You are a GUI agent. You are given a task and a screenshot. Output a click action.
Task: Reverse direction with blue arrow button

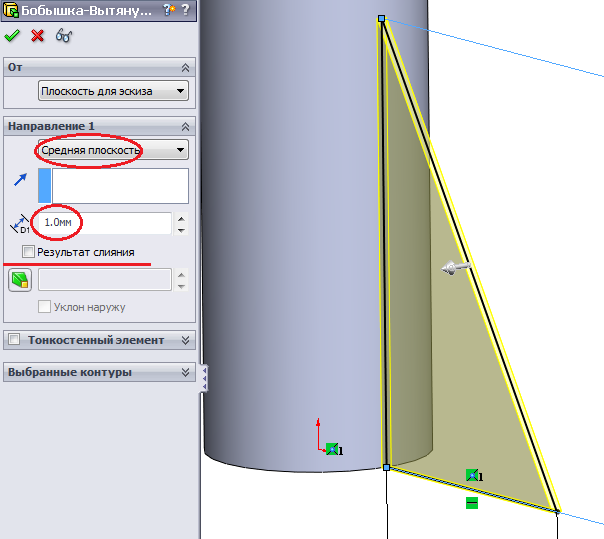coord(20,180)
